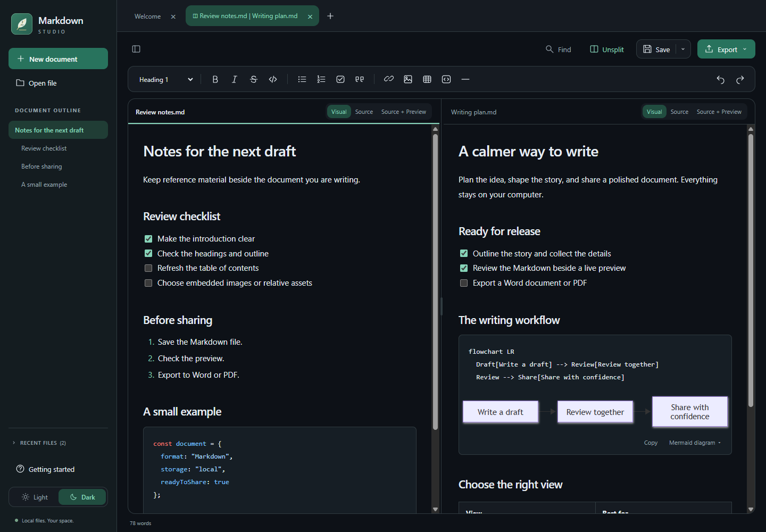Viewport: 766px width, 532px height.
Task: Switch to Light theme
Action: point(35,497)
